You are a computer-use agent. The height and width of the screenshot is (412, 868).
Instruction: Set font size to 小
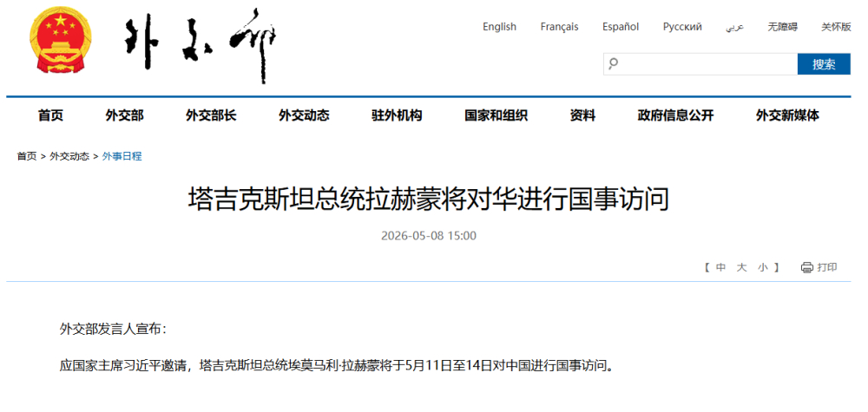tap(763, 268)
